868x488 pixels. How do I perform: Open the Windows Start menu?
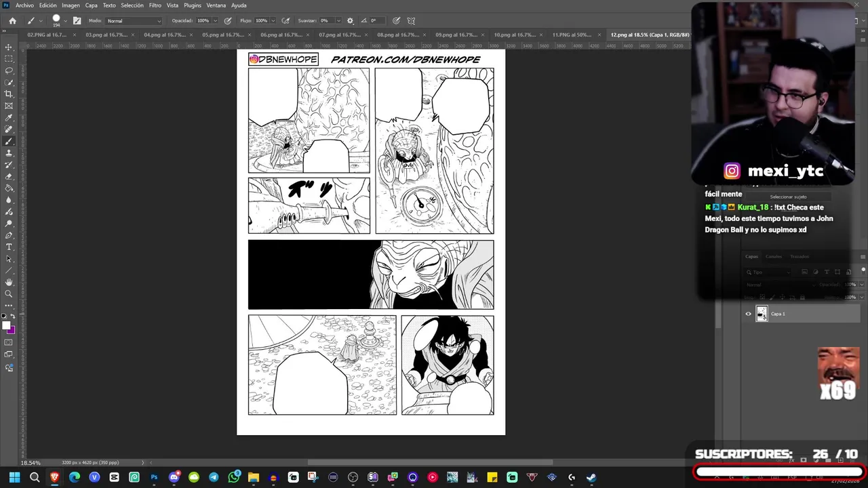point(15,477)
